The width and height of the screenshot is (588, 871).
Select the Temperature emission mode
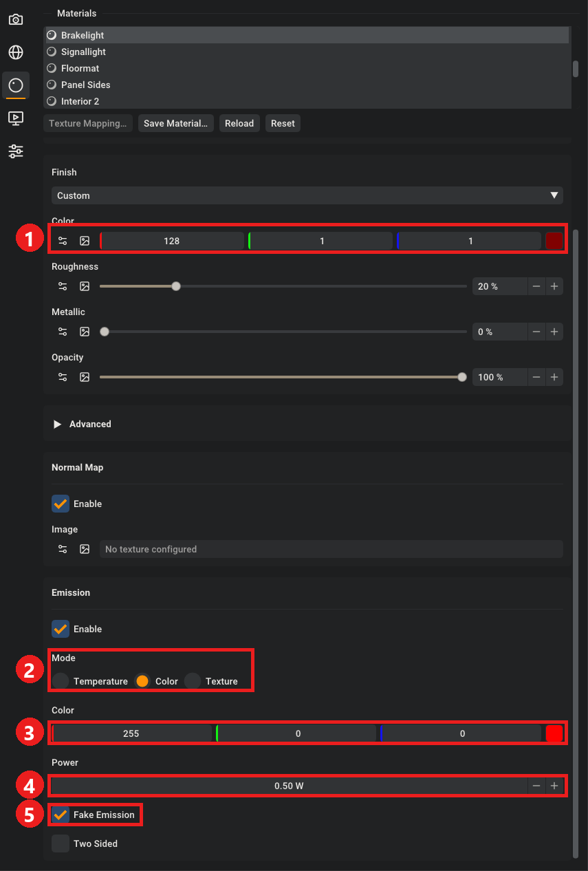(x=61, y=681)
